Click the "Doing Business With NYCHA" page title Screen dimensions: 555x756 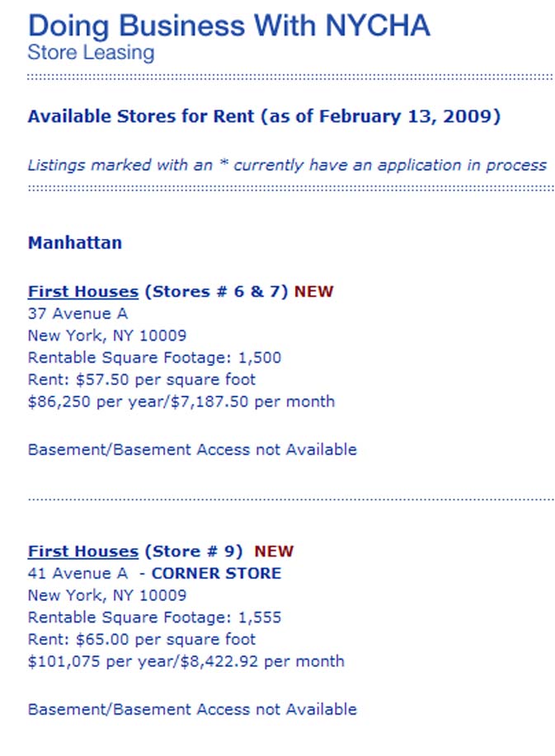click(228, 25)
